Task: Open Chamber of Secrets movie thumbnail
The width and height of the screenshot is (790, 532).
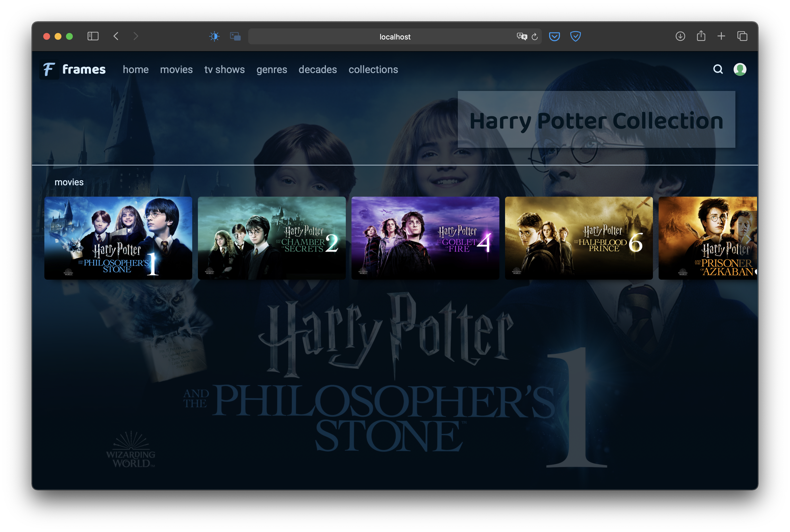Action: 272,238
